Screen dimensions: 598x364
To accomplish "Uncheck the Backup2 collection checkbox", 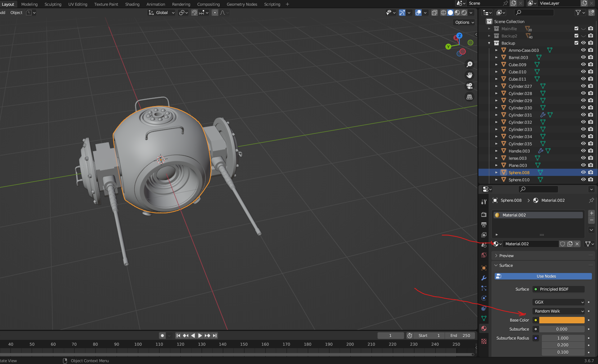I will pos(576,36).
